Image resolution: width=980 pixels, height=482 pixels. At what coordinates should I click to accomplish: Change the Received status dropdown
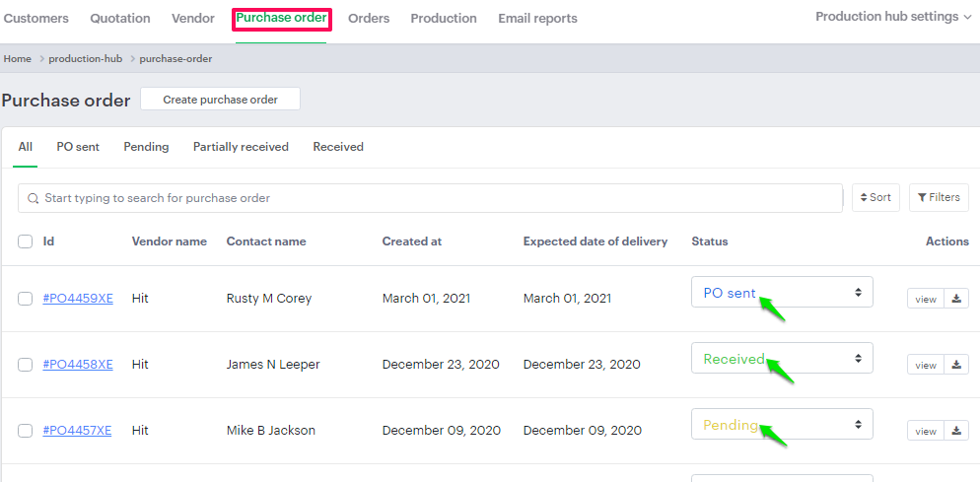782,359
